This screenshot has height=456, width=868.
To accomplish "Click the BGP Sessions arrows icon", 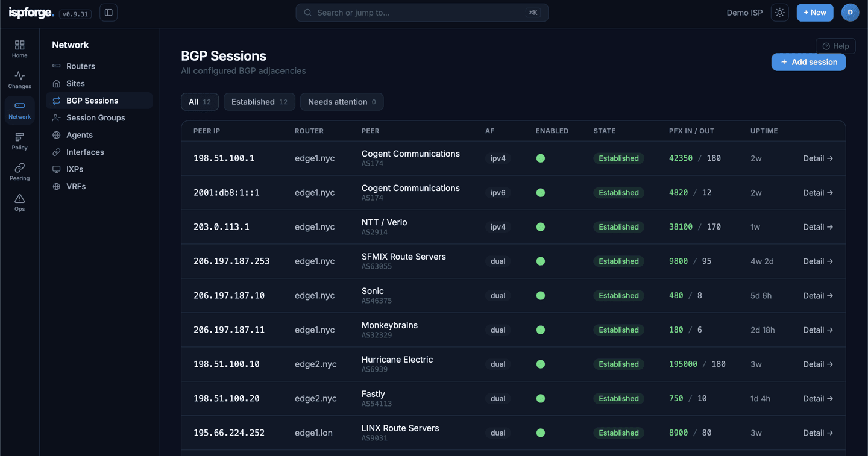I will (x=57, y=101).
